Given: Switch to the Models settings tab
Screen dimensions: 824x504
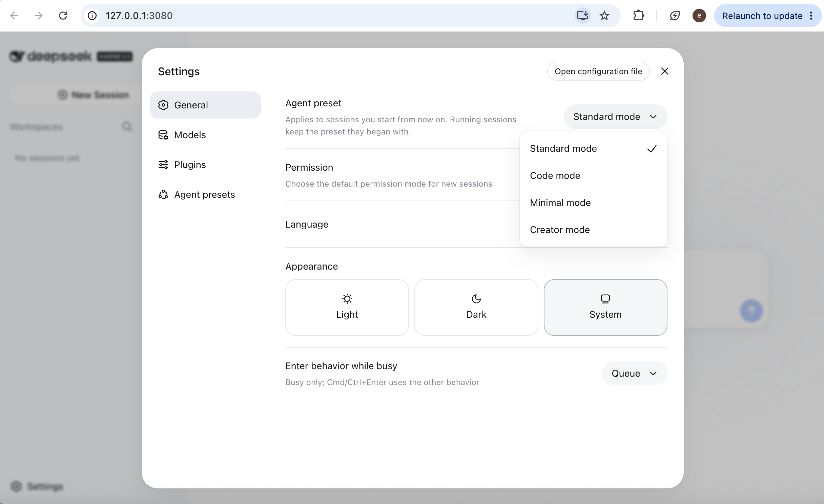Looking at the screenshot, I should tap(205, 135).
